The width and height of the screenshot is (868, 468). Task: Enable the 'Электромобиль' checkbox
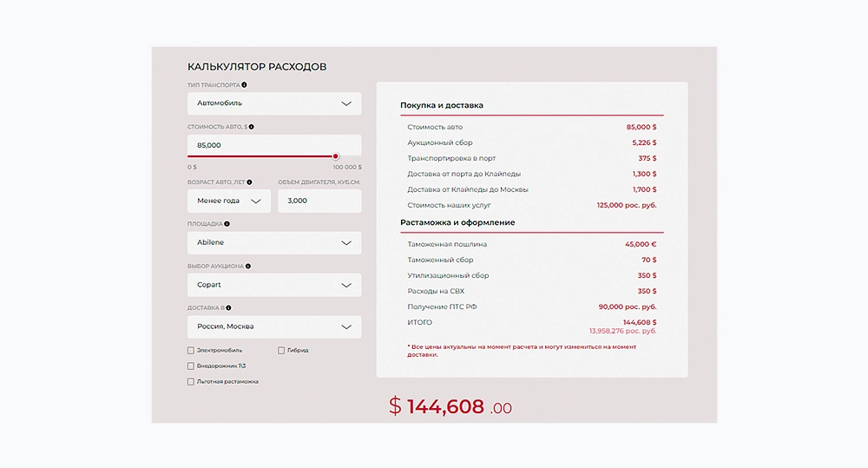point(191,351)
